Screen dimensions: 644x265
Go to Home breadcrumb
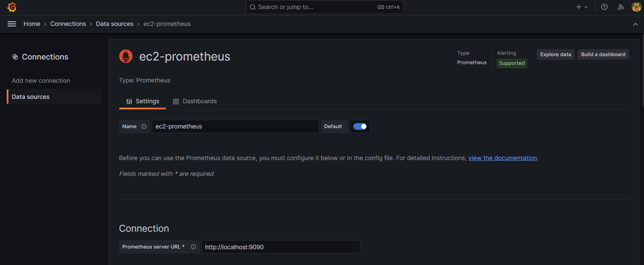pyautogui.click(x=32, y=24)
